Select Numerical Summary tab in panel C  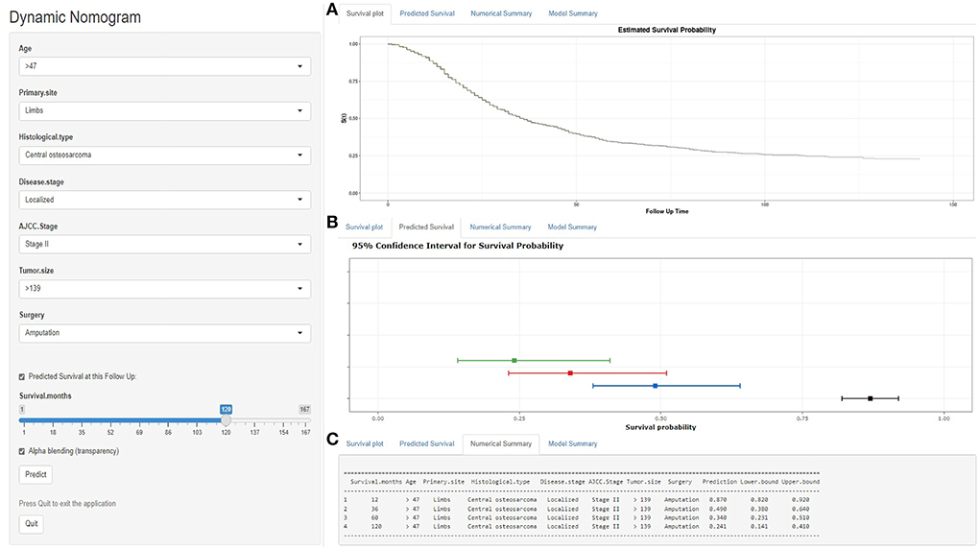pos(501,443)
